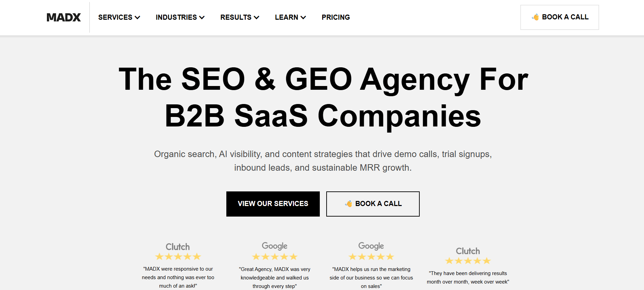Click stars above 'delivering results' review
644x290 pixels.
468,261
